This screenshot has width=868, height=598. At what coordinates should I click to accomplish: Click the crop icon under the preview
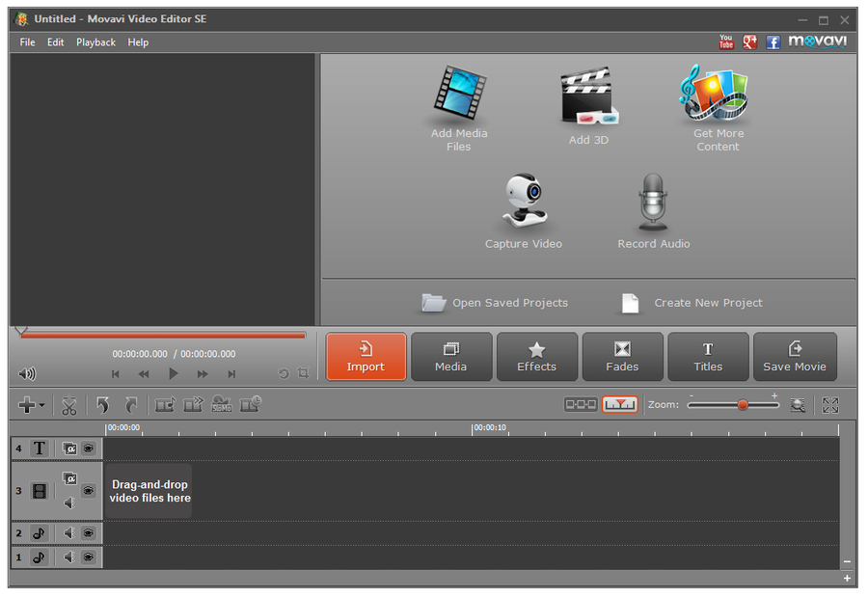coord(303,373)
